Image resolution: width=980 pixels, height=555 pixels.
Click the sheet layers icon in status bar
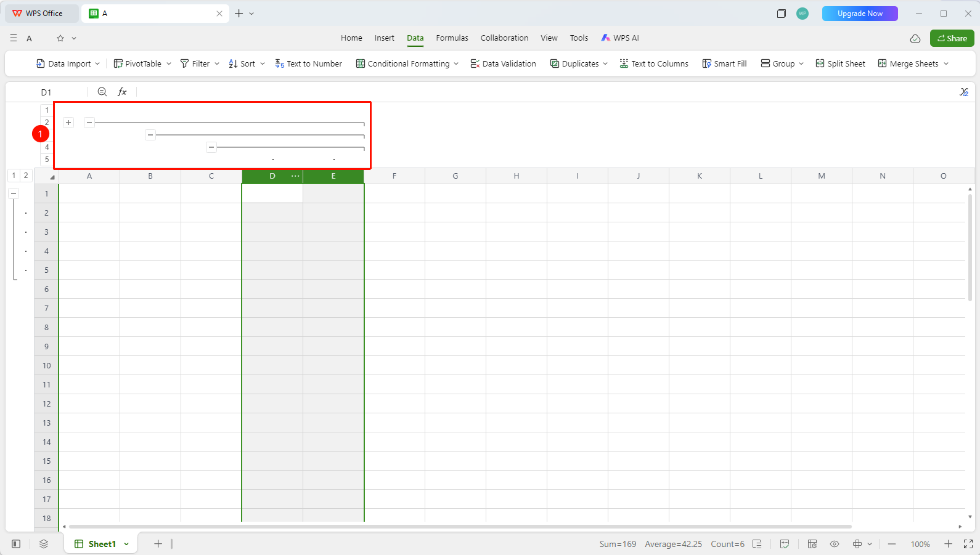click(x=44, y=544)
